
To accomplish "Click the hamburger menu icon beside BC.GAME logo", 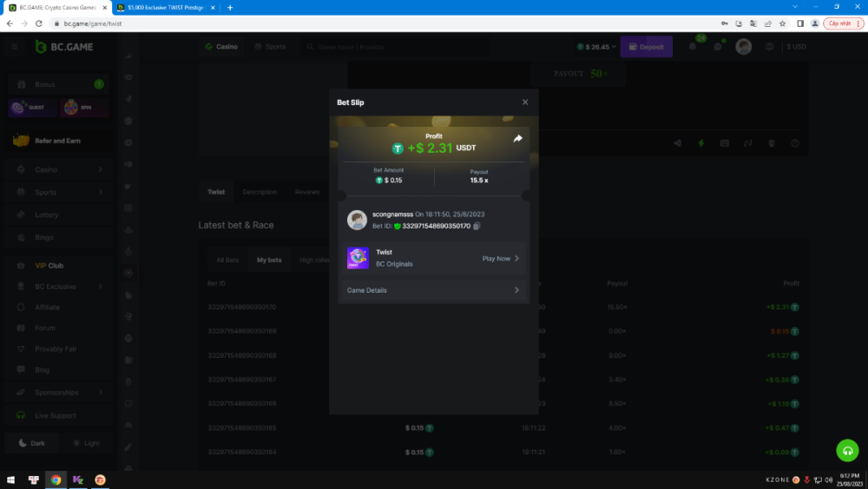I will tap(14, 47).
